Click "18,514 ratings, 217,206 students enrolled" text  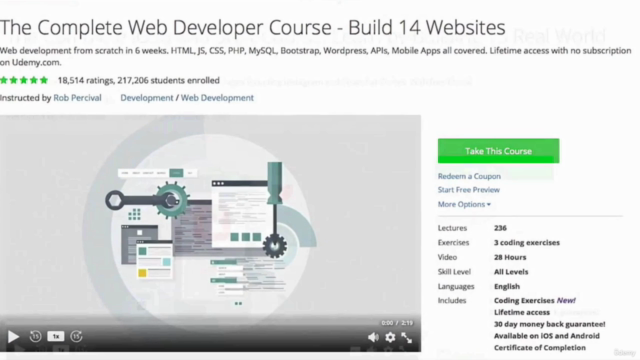click(x=139, y=80)
